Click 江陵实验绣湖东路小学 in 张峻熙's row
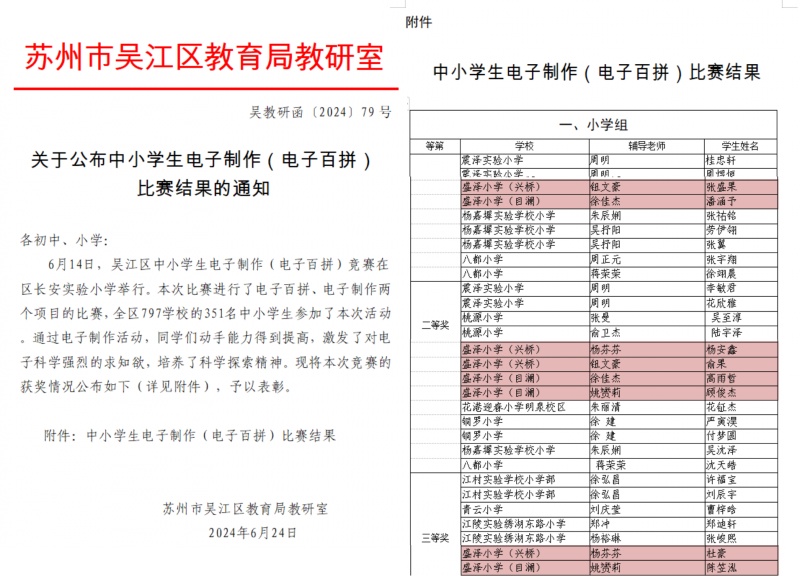The width and height of the screenshot is (800, 576). tap(514, 538)
